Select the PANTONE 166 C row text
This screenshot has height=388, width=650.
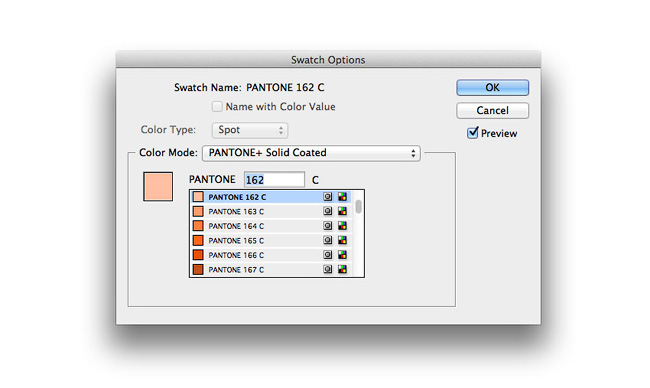[236, 255]
